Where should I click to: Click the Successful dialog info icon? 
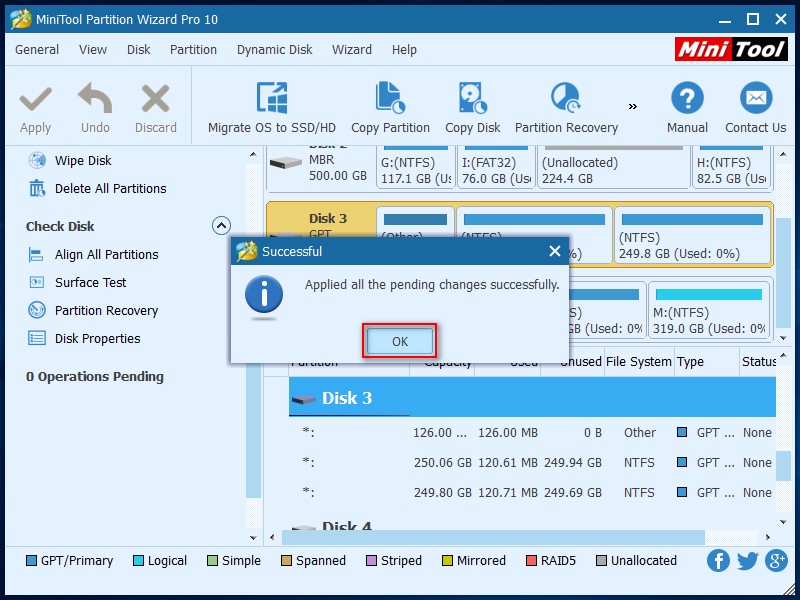pyautogui.click(x=264, y=295)
